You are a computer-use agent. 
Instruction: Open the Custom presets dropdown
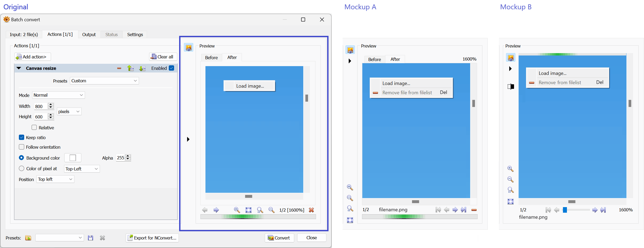click(x=104, y=81)
